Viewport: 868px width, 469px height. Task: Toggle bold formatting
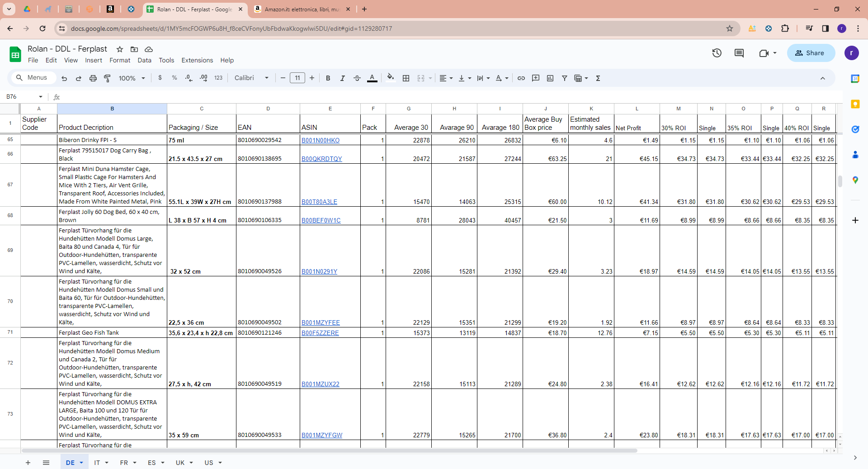point(328,78)
